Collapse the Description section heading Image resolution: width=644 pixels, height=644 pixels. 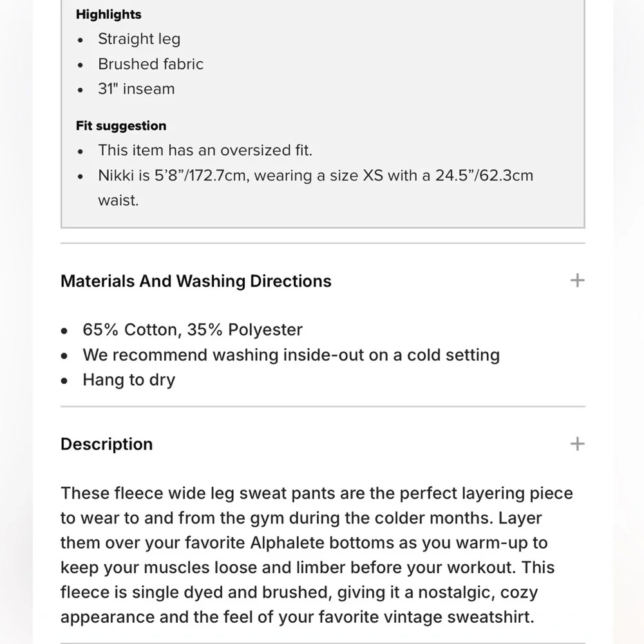click(107, 444)
